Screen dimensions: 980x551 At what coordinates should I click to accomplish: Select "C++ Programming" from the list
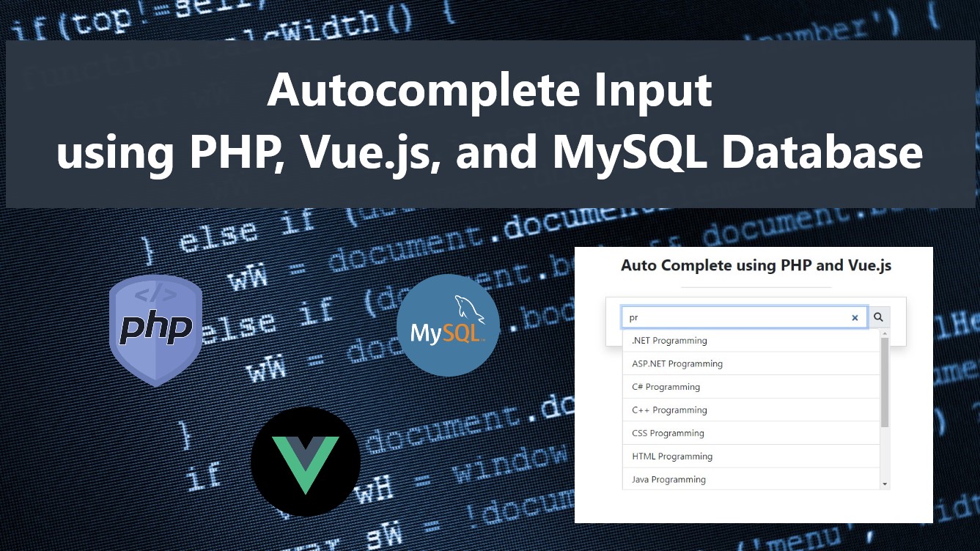(668, 410)
